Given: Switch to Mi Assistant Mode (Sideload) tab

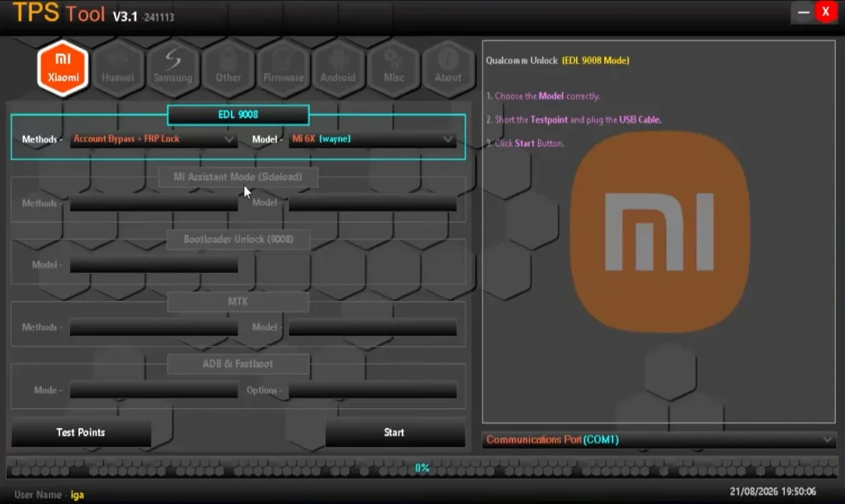Looking at the screenshot, I should [238, 177].
